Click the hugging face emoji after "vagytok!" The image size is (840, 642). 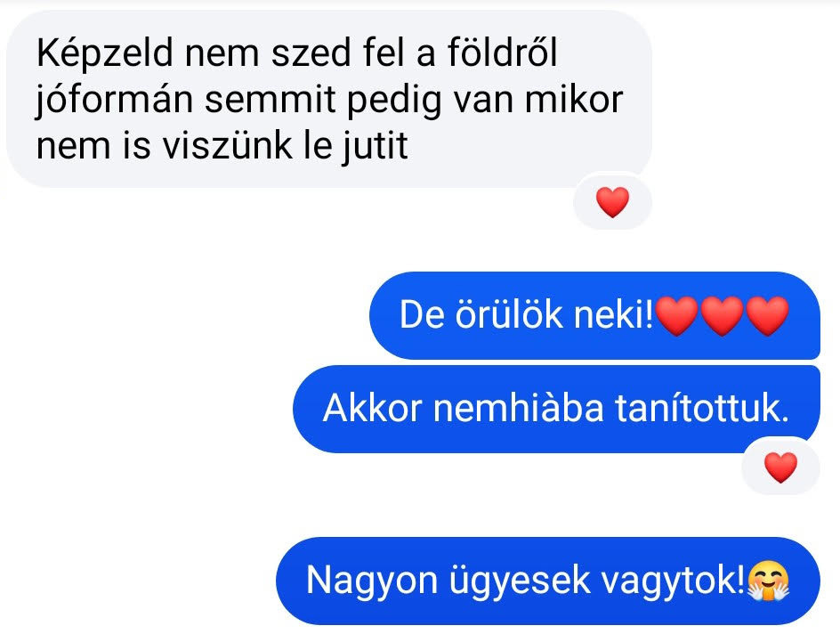pos(768,581)
